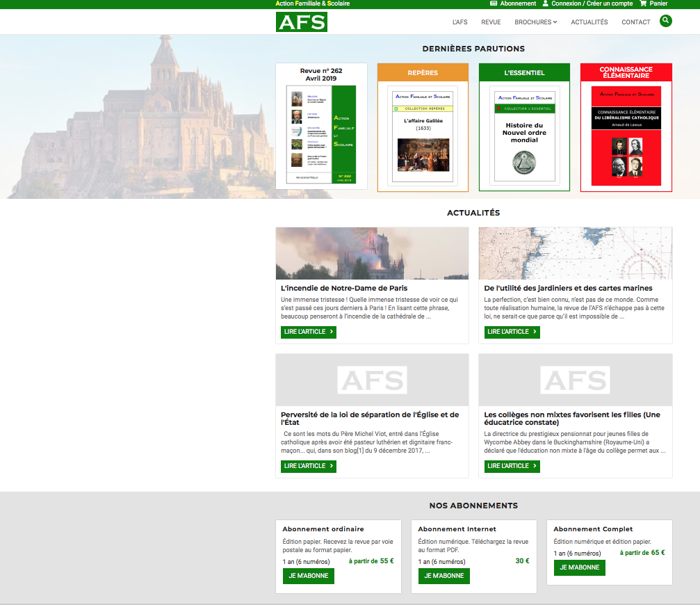Open the L'AFS menu item
Viewport: 700px width, 605px height.
click(459, 22)
